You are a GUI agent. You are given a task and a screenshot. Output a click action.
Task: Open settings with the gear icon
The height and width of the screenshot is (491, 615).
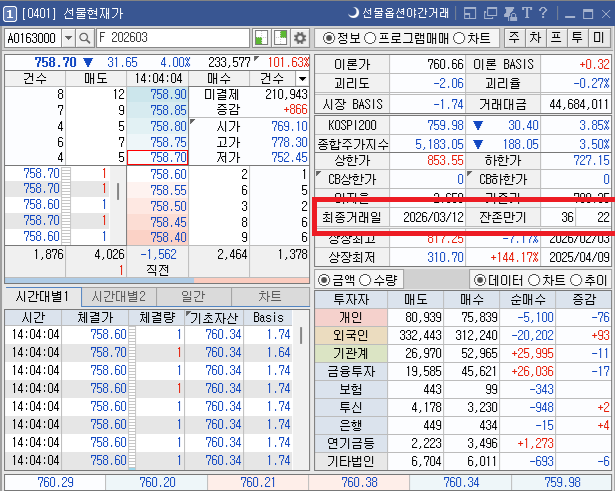[x=300, y=38]
